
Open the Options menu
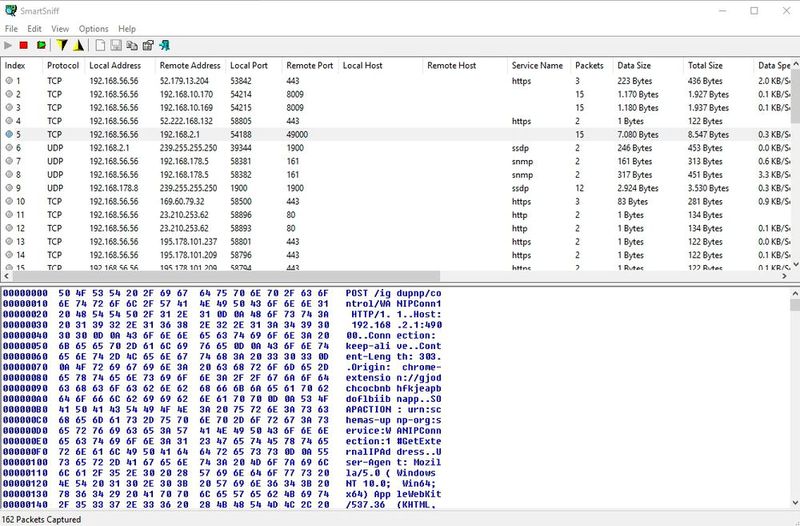click(x=93, y=29)
